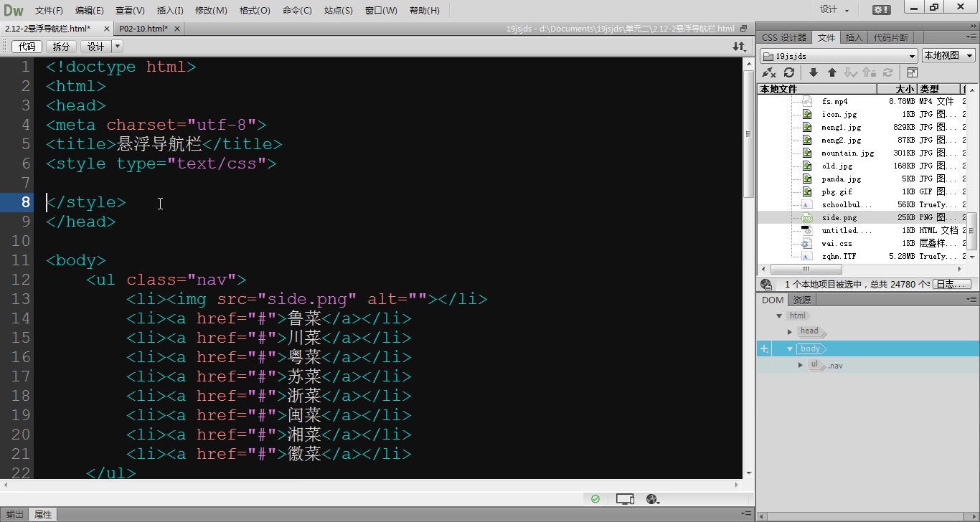Close the 2.12-2悬浮导航栏.html tab
Screen dimensions: 980x522
(107, 29)
